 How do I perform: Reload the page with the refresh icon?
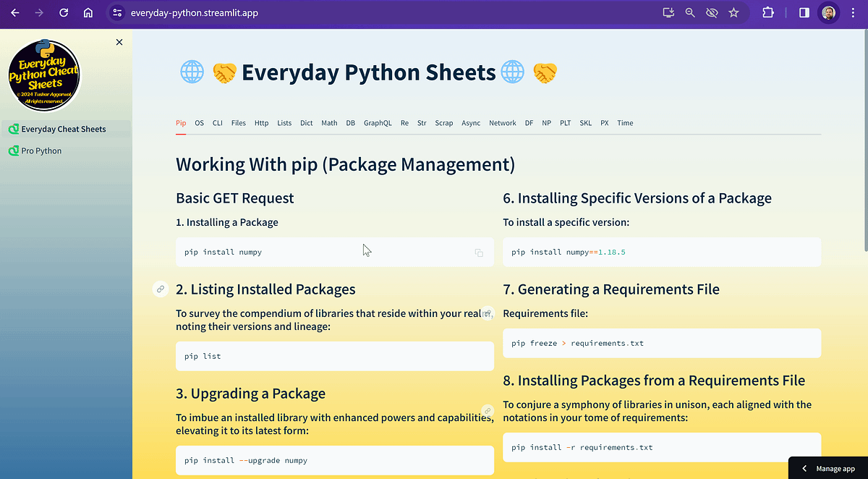coord(64,12)
